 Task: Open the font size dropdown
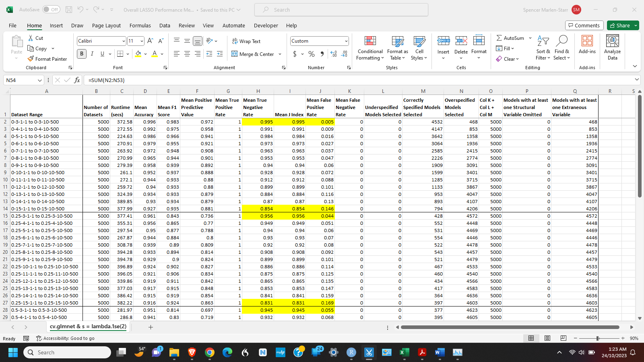[142, 41]
